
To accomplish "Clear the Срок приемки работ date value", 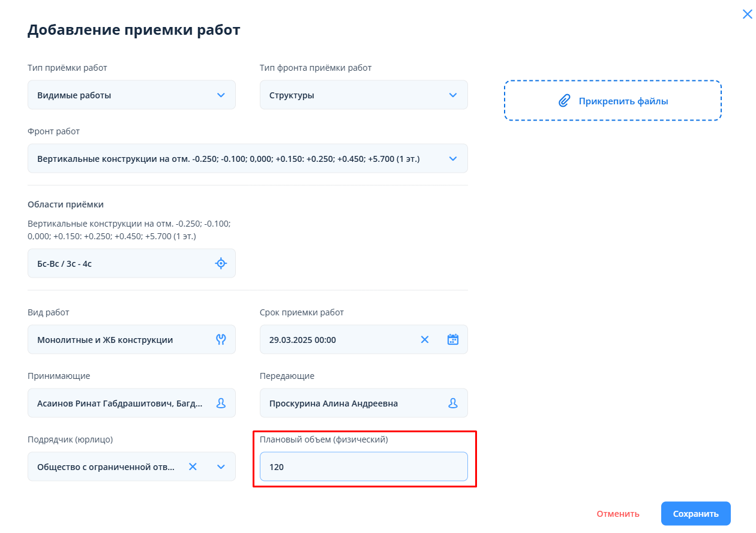I will (x=425, y=340).
